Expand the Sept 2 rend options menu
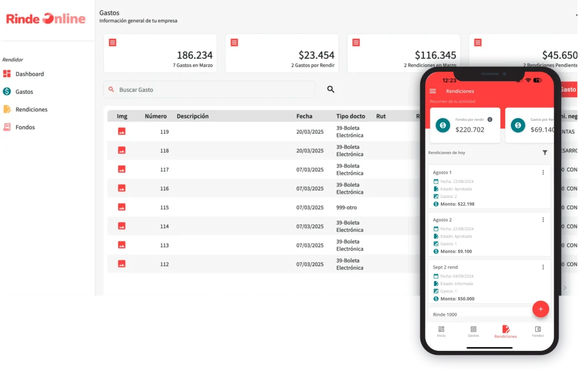 pos(543,267)
